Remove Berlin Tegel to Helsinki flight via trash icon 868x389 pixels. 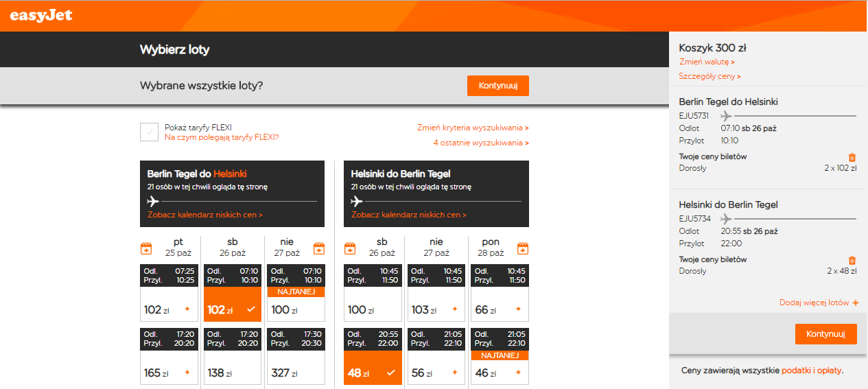[852, 157]
